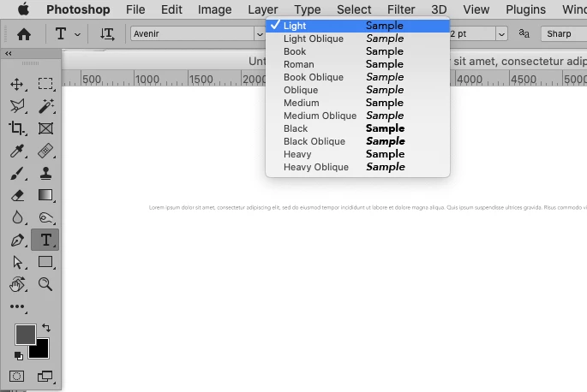587x392 pixels.
Task: Open the Apple menu
Action: click(23, 9)
